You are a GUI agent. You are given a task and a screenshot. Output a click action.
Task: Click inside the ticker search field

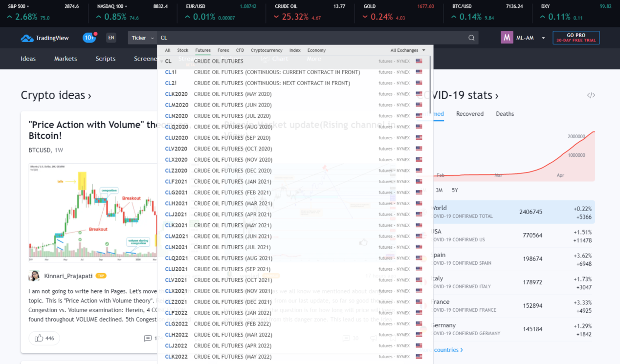(313, 38)
